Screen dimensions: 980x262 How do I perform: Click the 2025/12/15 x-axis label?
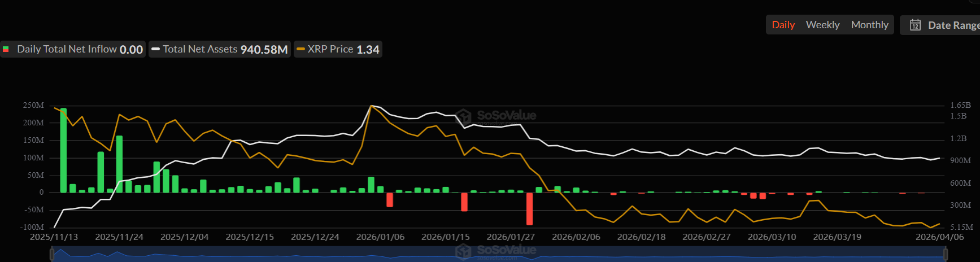click(x=250, y=237)
